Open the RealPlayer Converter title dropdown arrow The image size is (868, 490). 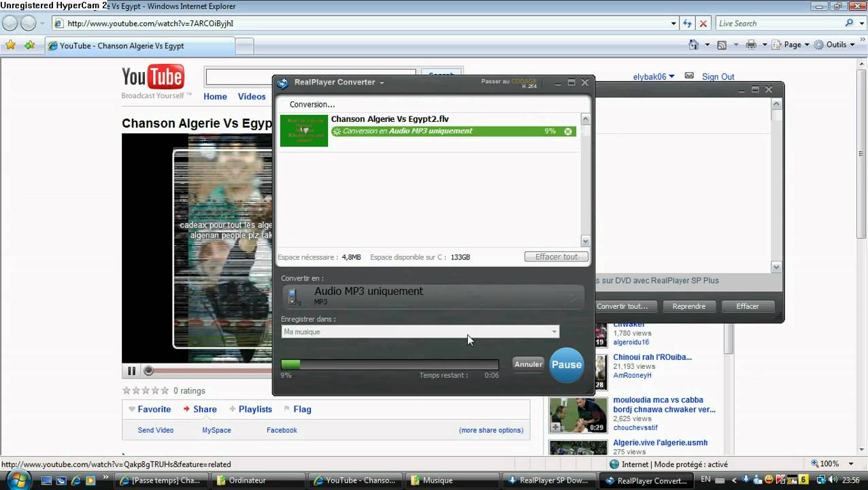(x=382, y=83)
